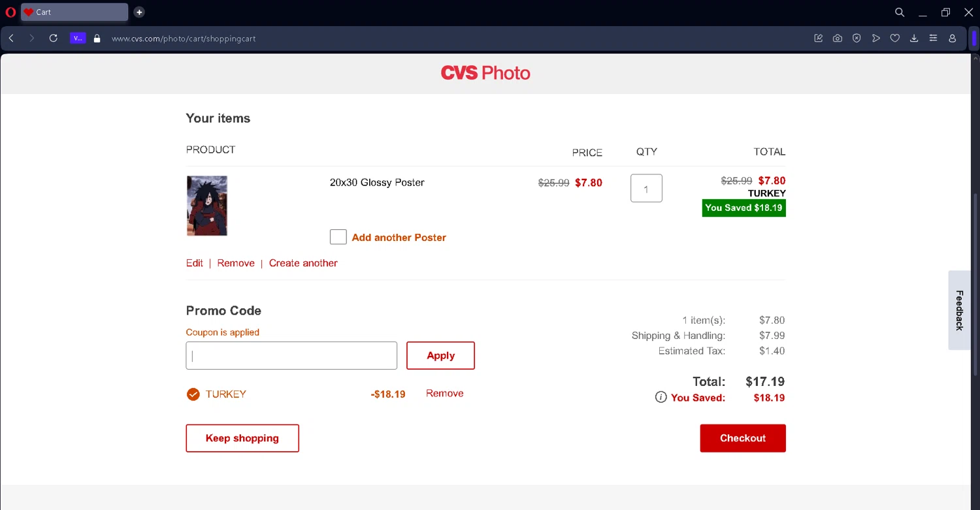Open a new tab with plus icon
Viewport: 980px width, 510px height.
pos(139,12)
